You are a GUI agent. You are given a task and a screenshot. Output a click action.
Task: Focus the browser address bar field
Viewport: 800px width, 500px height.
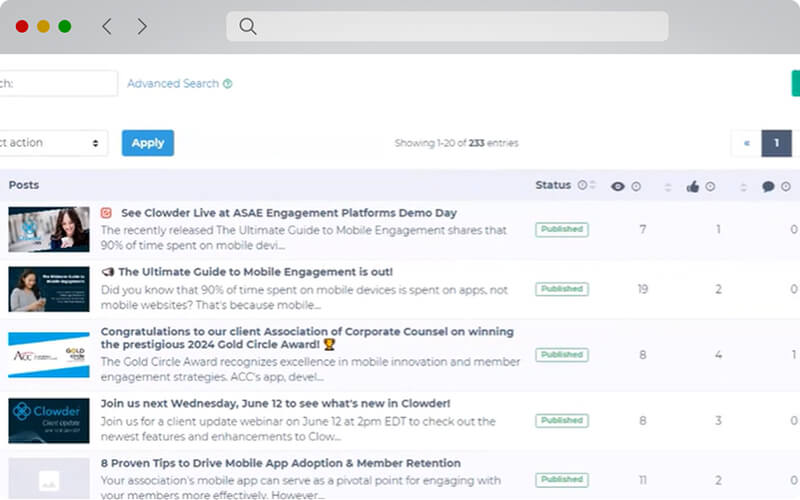point(447,27)
